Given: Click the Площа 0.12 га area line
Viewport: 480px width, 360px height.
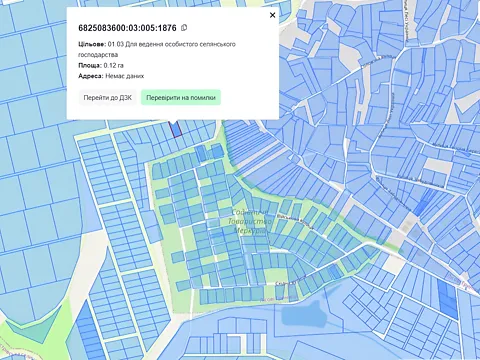Looking at the screenshot, I should (x=101, y=65).
